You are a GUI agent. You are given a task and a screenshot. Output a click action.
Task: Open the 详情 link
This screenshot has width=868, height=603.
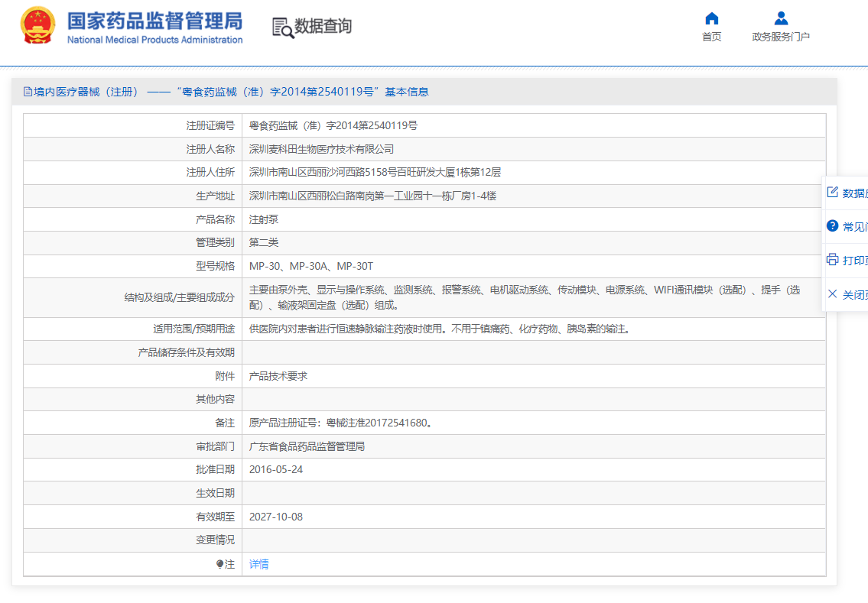[x=259, y=564]
